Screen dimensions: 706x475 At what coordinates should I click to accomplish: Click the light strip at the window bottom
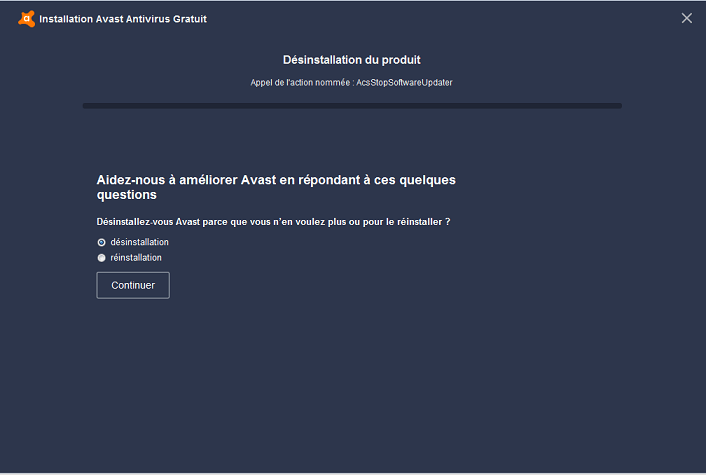point(352,472)
